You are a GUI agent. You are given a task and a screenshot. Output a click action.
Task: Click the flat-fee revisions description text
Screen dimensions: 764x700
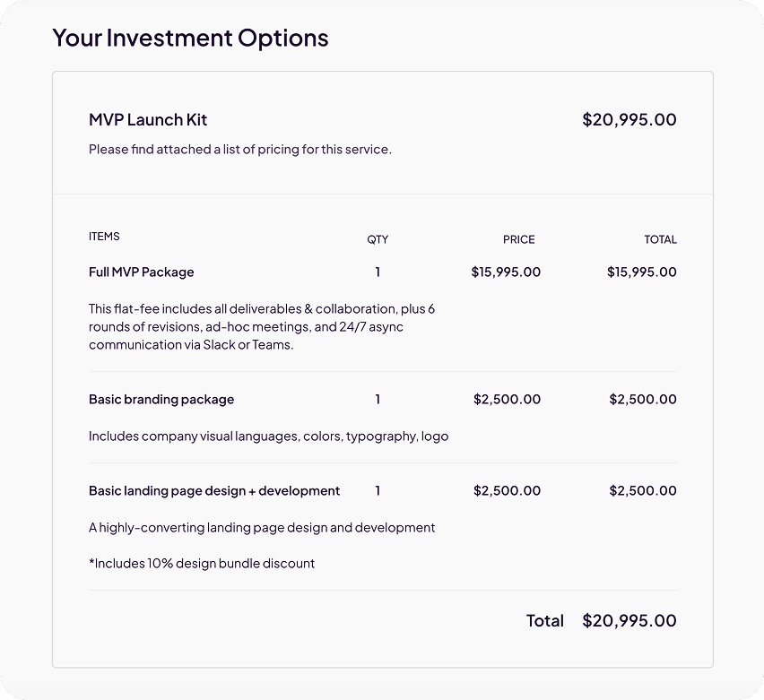(x=261, y=326)
